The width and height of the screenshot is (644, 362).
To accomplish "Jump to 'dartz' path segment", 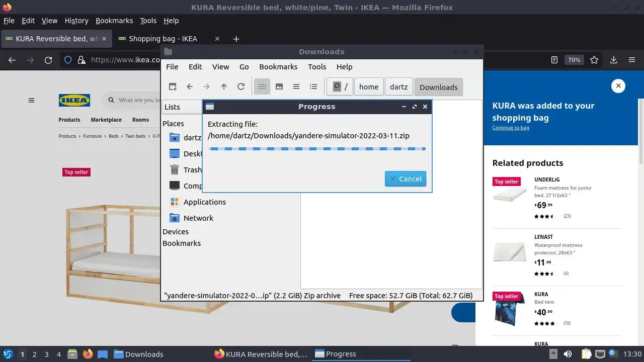I will click(399, 86).
